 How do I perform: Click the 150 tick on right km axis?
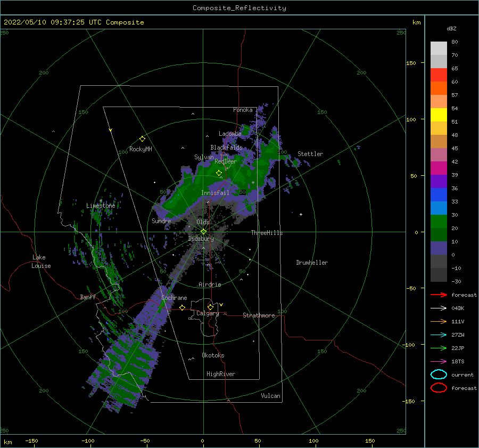click(411, 63)
